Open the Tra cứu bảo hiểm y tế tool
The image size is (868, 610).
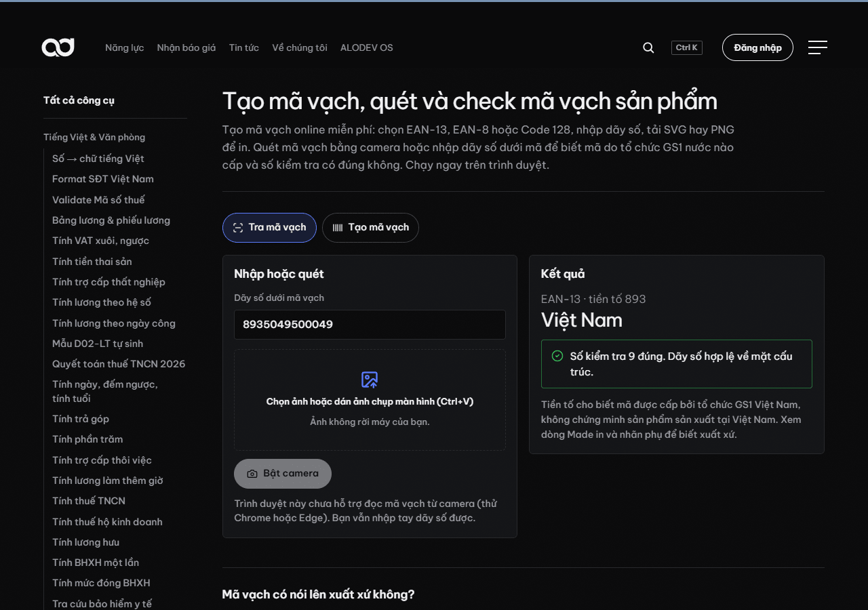tap(102, 604)
